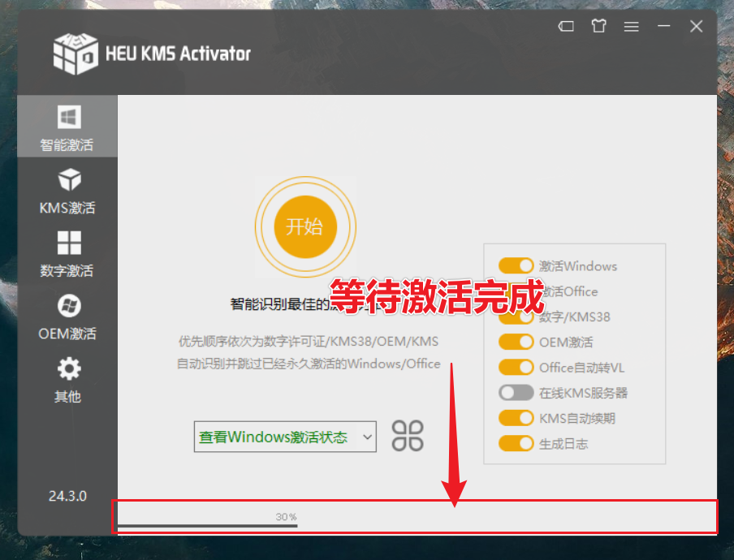Toggle the KMS自动续期 switch
Screen dimensions: 734x560
pyautogui.click(x=516, y=418)
